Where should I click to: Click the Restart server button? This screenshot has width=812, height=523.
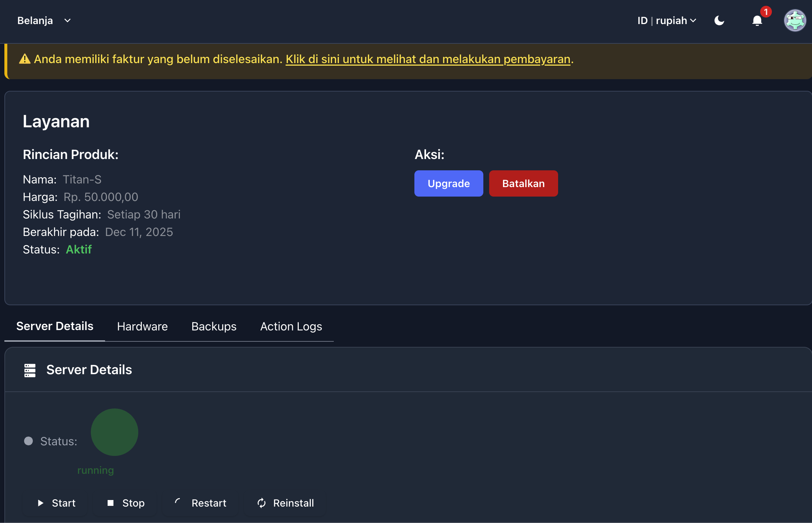click(201, 503)
